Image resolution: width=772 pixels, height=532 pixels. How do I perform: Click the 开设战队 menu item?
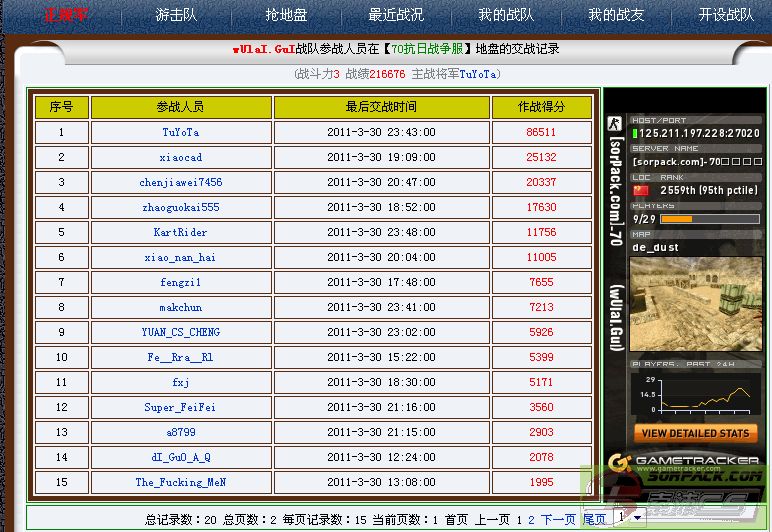tap(726, 15)
